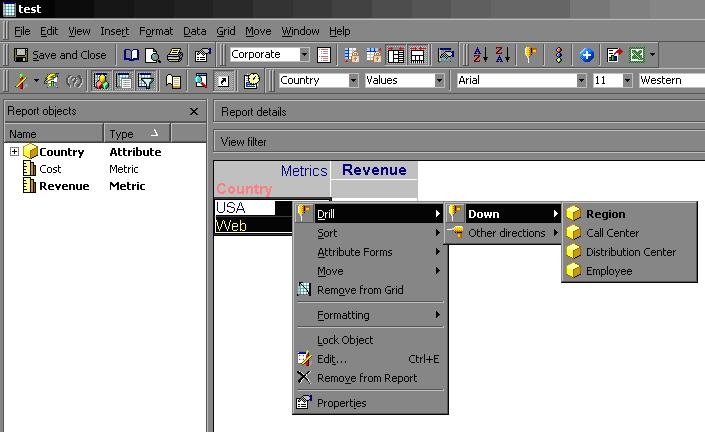Expand the Country attribute tree node

pyautogui.click(x=14, y=151)
